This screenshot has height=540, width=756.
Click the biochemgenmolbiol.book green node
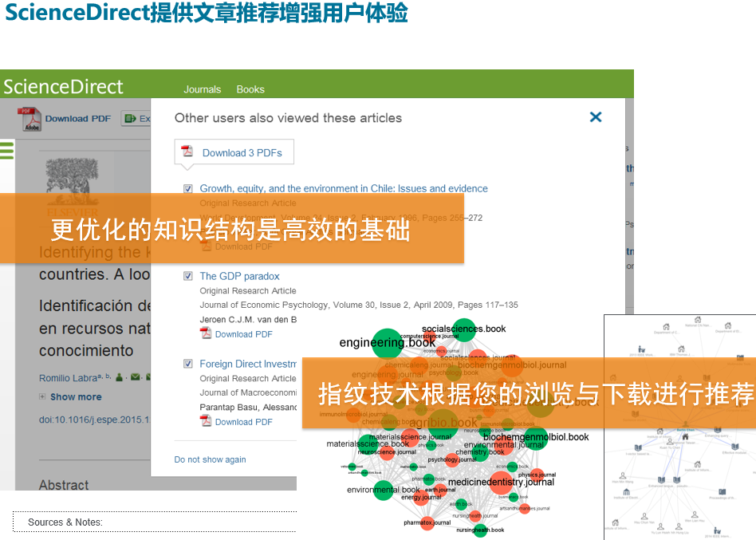[x=536, y=438]
